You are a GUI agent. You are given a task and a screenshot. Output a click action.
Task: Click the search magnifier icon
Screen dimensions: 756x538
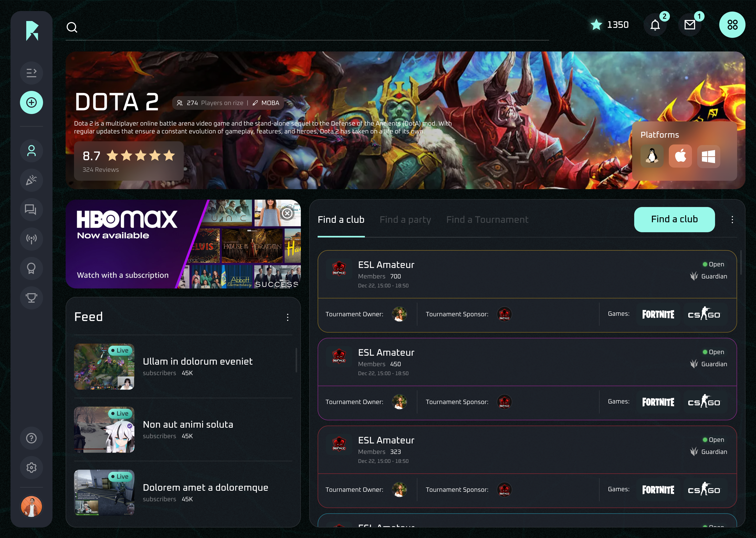tap(72, 27)
